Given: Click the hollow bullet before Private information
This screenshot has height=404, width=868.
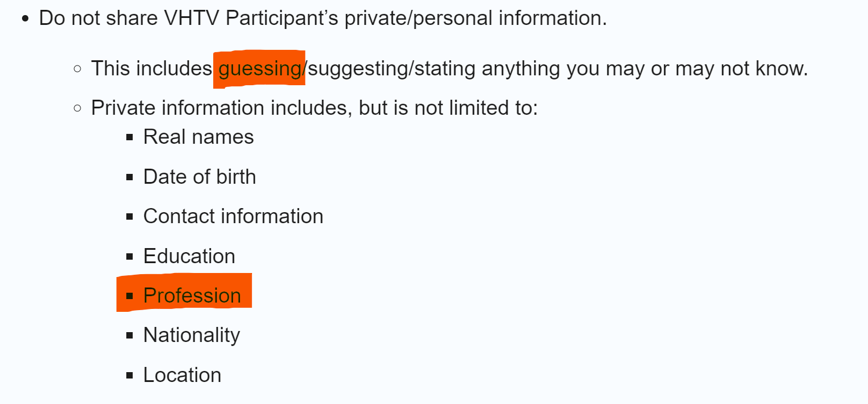Looking at the screenshot, I should point(78,108).
